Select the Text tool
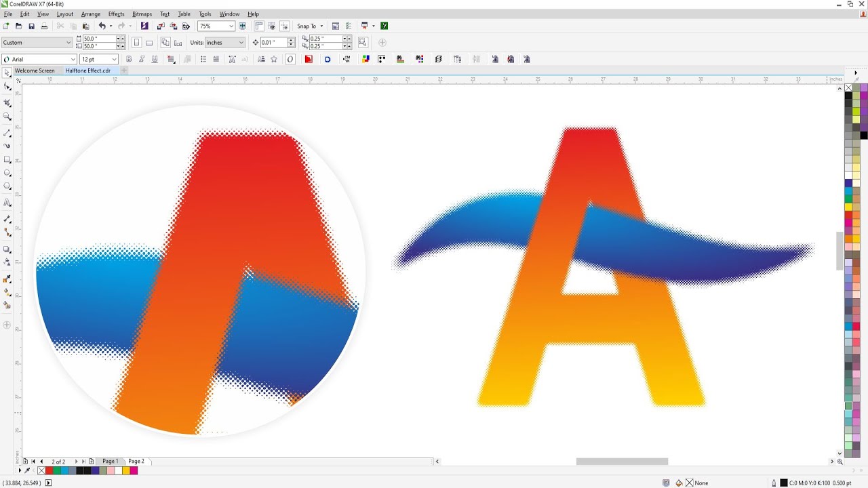Viewport: 868px width, 488px height. 7,203
